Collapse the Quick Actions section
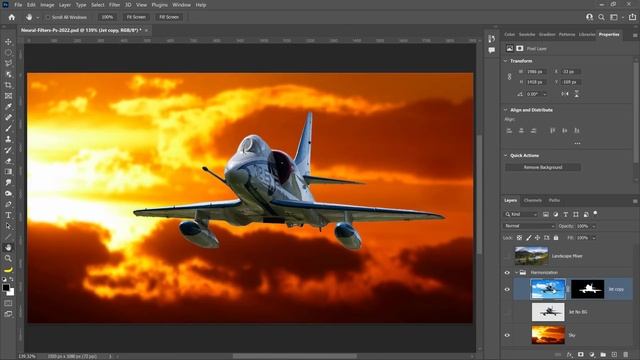Screen dimensions: 640x360 (506, 156)
